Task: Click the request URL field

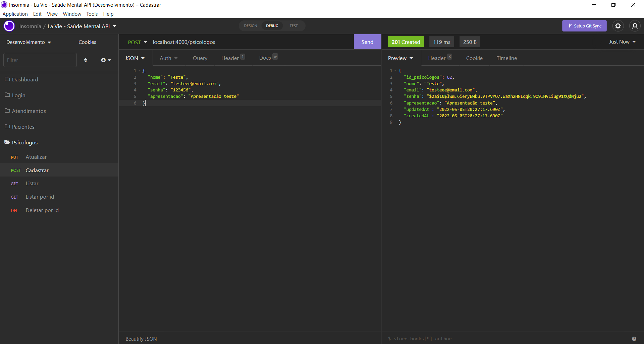Action: pyautogui.click(x=252, y=42)
